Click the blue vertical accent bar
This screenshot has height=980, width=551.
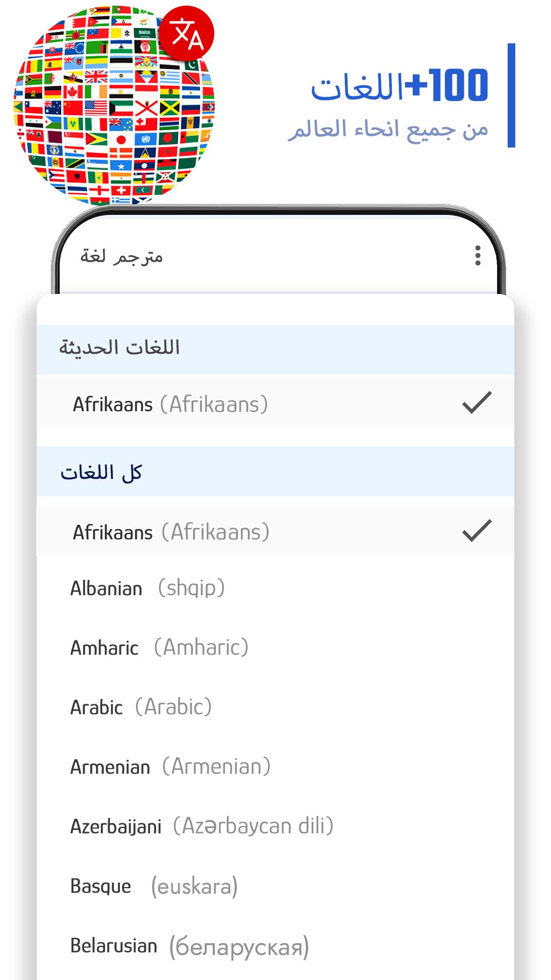[511, 95]
